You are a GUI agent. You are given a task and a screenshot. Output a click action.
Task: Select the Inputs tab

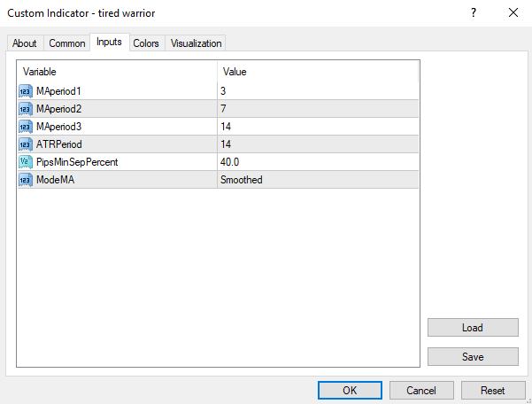click(x=109, y=43)
